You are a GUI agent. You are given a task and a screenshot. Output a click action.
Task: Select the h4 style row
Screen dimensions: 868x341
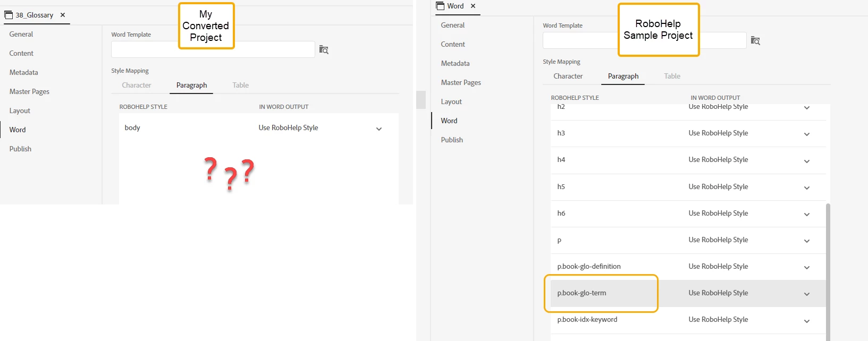coord(688,160)
